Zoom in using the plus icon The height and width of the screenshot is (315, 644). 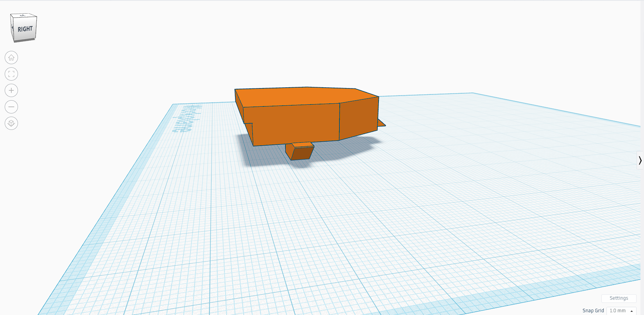tap(11, 90)
